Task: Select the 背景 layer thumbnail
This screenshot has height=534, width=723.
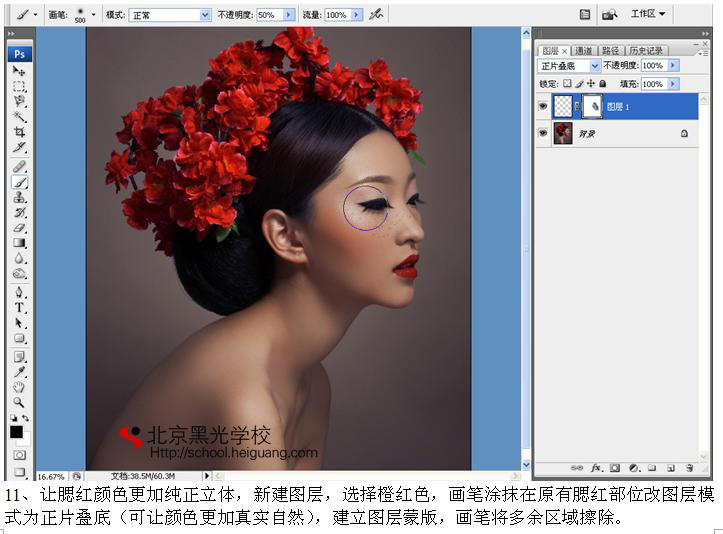Action: click(563, 133)
